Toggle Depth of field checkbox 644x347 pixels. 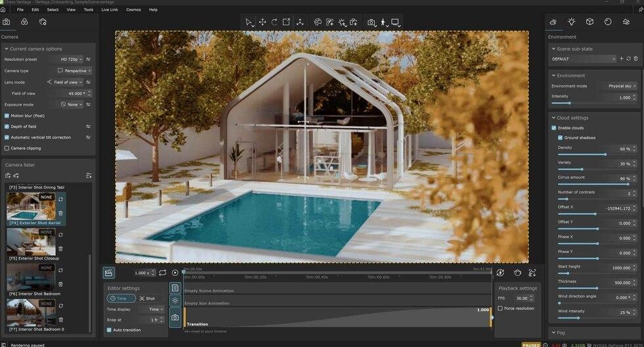(7, 126)
